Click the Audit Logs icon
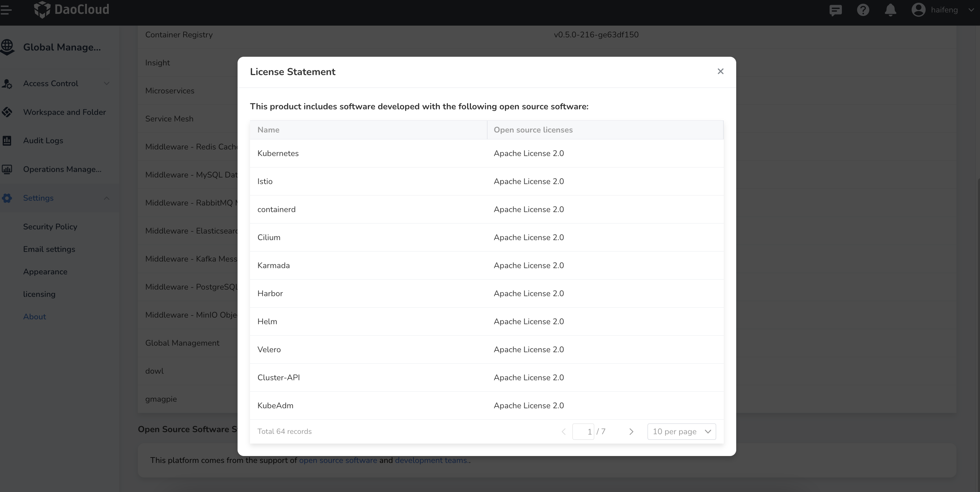This screenshot has width=980, height=492. pyautogui.click(x=7, y=141)
